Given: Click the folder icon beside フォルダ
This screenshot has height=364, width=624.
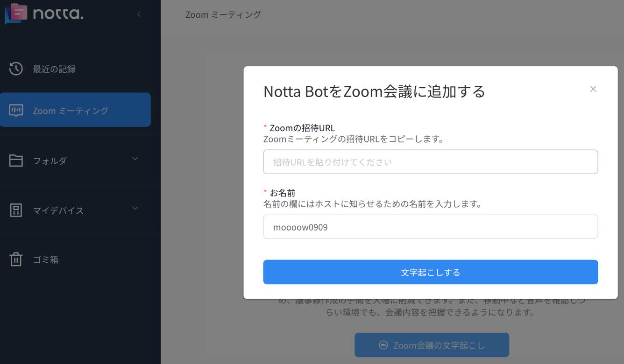Looking at the screenshot, I should (16, 161).
